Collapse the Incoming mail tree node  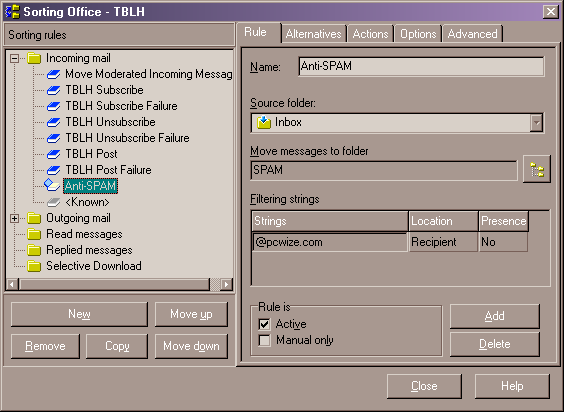pos(14,58)
